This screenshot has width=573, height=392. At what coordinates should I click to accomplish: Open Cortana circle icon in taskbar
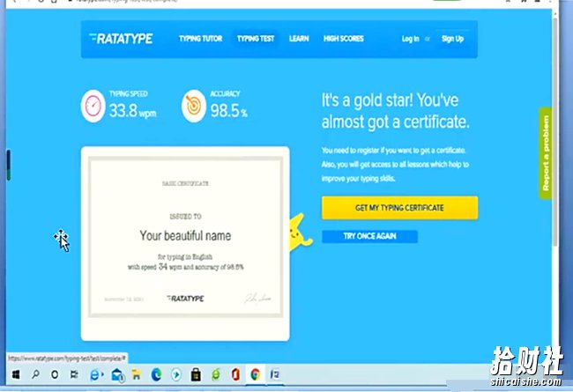[x=55, y=374]
